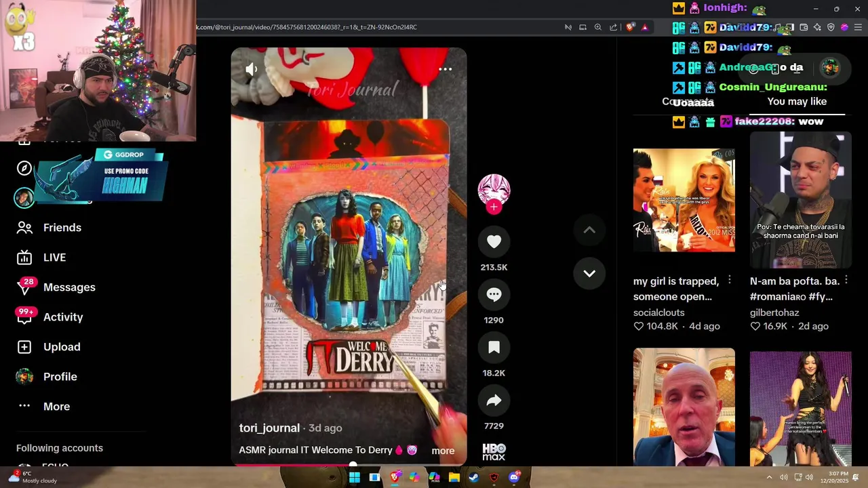
Task: Go to next video with down chevron
Action: 589,274
